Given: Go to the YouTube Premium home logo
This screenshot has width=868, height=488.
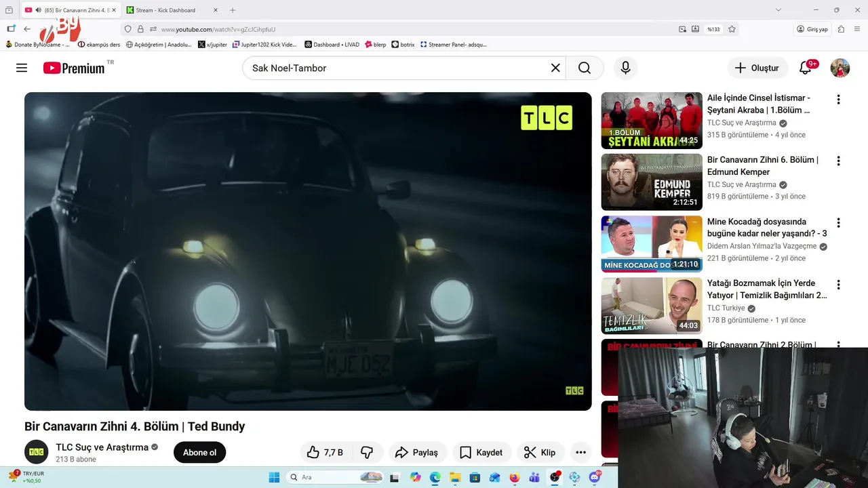Looking at the screenshot, I should [74, 68].
